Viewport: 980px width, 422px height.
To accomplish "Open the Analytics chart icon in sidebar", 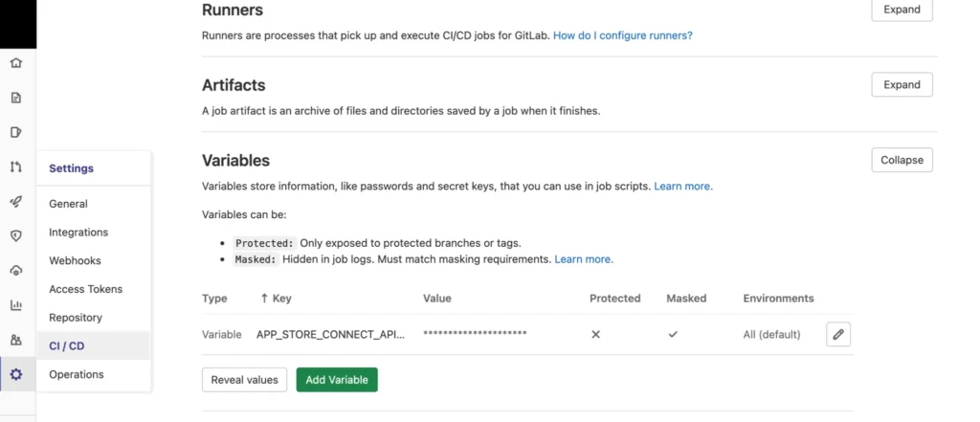I will click(x=16, y=305).
